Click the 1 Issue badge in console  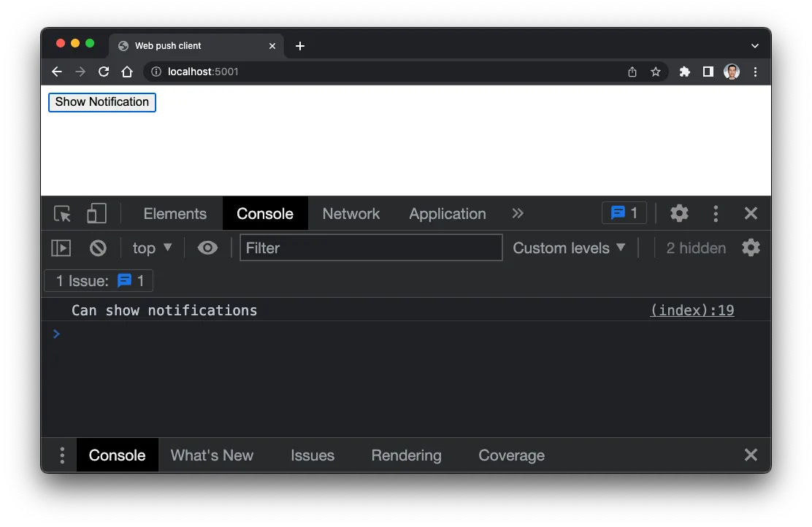click(99, 281)
